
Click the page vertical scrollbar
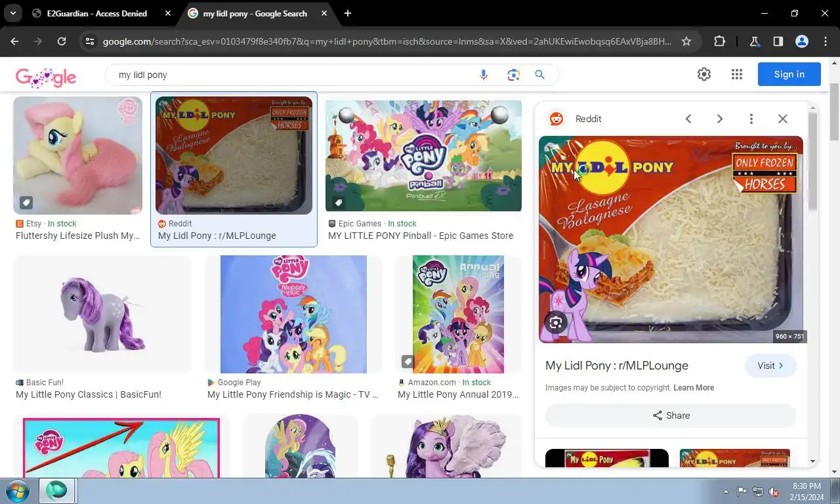click(x=835, y=112)
